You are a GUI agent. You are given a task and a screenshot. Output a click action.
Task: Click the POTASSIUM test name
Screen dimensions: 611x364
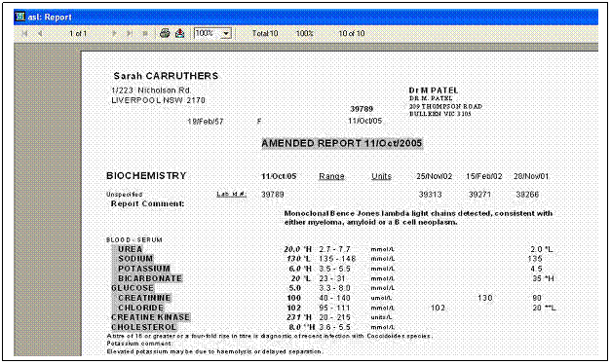pos(144,269)
